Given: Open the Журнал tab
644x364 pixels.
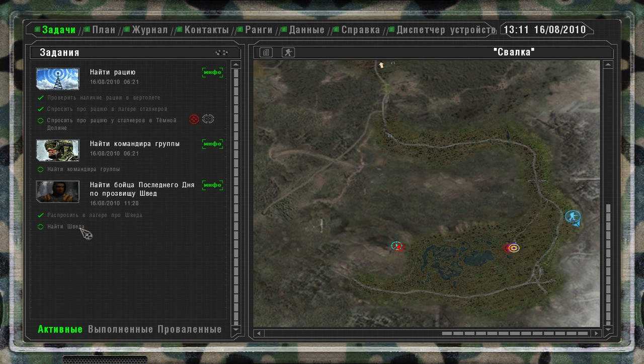Looking at the screenshot, I should pyautogui.click(x=149, y=30).
